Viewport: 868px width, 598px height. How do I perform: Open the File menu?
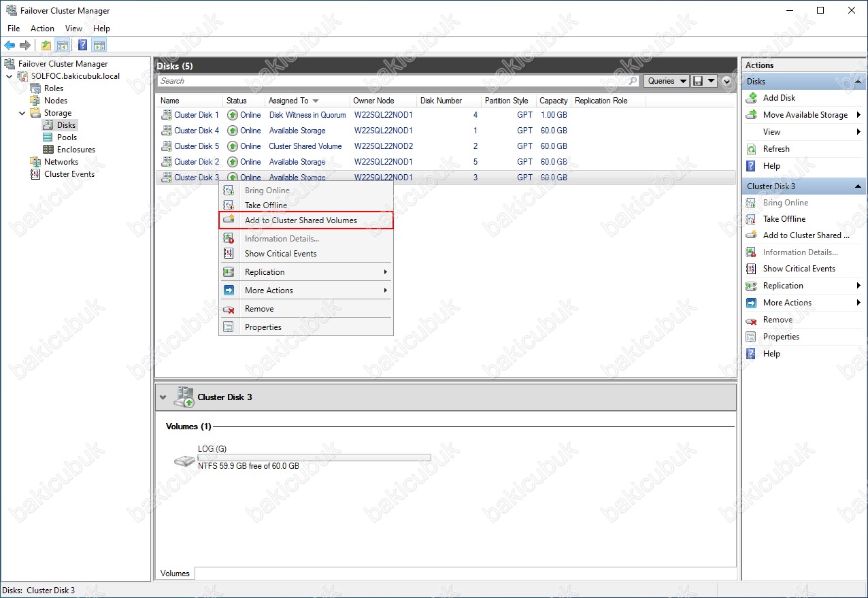pyautogui.click(x=14, y=29)
